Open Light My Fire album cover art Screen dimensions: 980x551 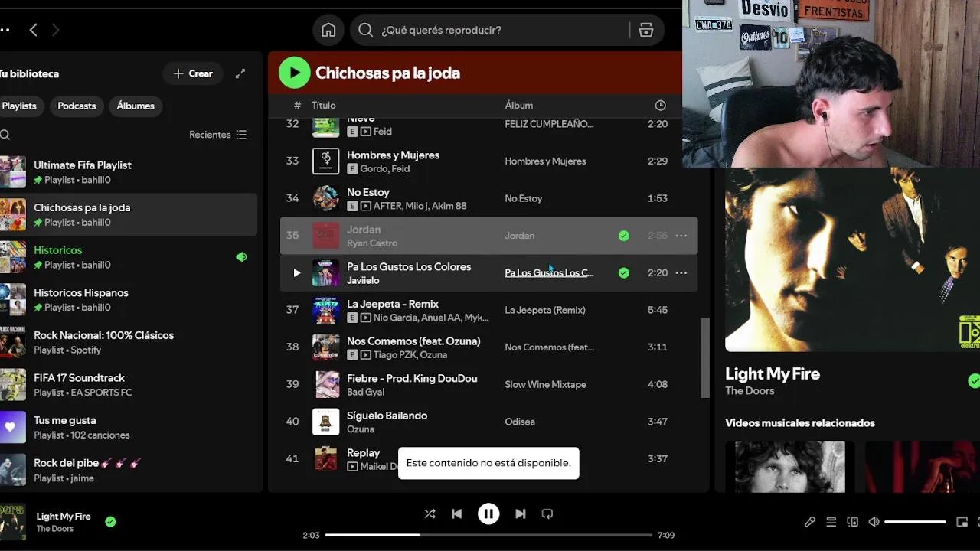pyautogui.click(x=852, y=259)
